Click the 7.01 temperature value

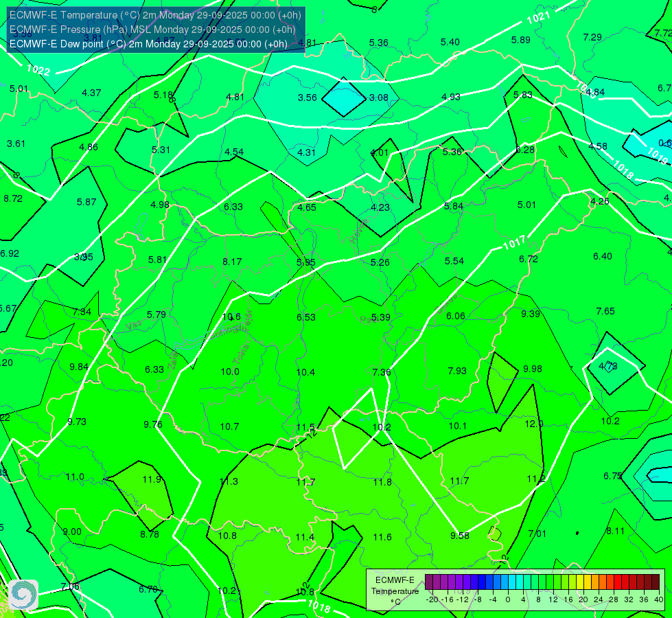537,534
